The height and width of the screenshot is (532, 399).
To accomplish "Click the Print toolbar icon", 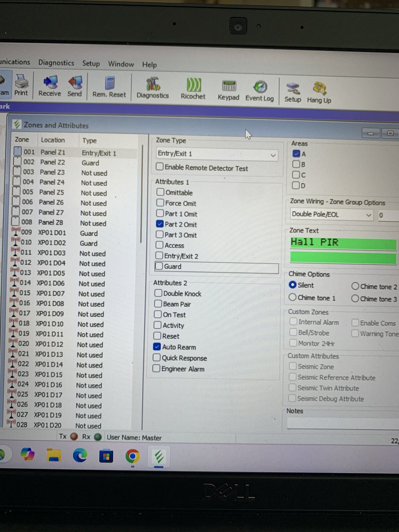I will (22, 85).
